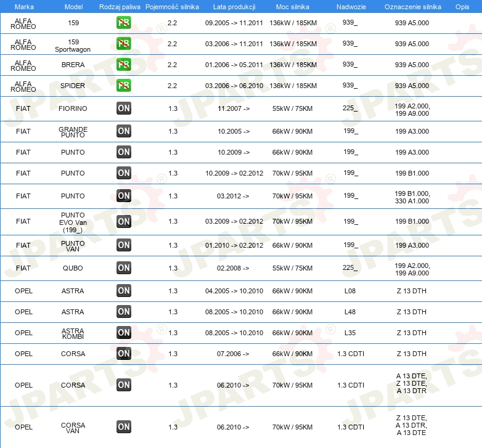Click engine code 199 B1.000, 330 A1.000
Image resolution: width=482 pixels, height=448 pixels.
click(x=412, y=197)
